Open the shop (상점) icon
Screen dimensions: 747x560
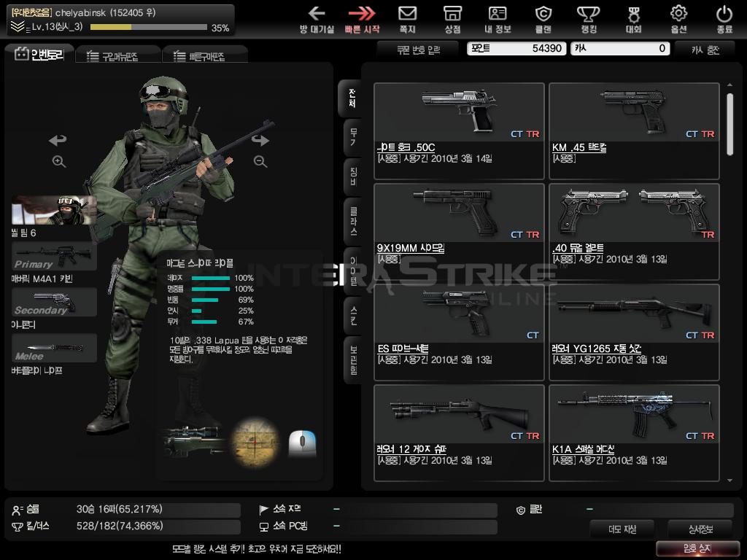point(452,13)
